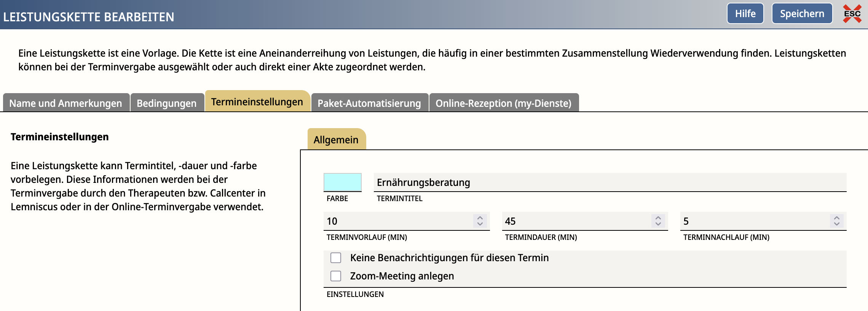Image resolution: width=868 pixels, height=311 pixels.
Task: Increase Terminnachlauf with the up arrow
Action: click(x=837, y=218)
